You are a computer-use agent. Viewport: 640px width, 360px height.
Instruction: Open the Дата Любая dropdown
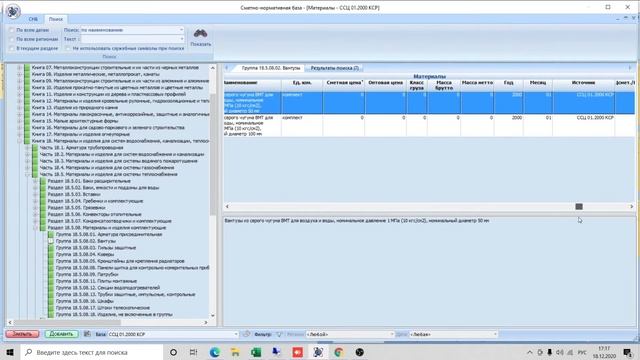[x=495, y=334]
